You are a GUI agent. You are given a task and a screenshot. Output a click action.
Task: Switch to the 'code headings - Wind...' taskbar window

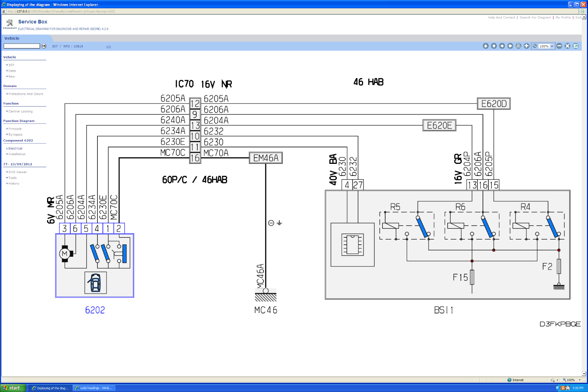94,388
